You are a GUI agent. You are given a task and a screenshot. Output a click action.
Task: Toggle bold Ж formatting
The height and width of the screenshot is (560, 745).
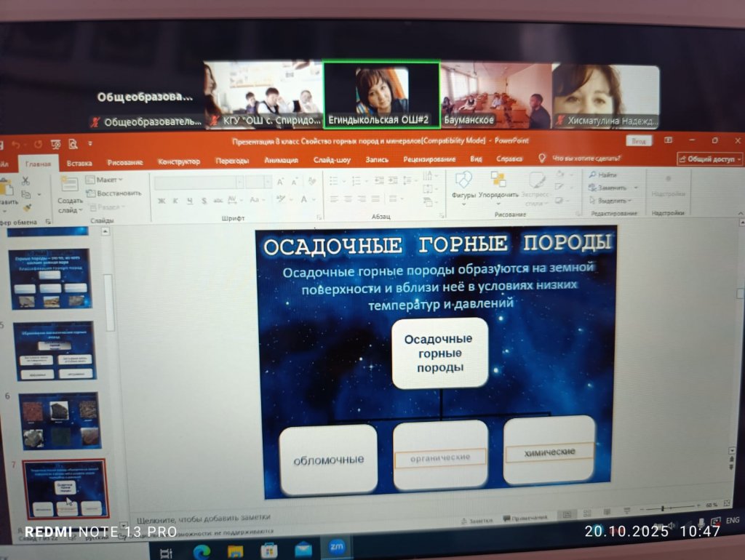tap(162, 201)
